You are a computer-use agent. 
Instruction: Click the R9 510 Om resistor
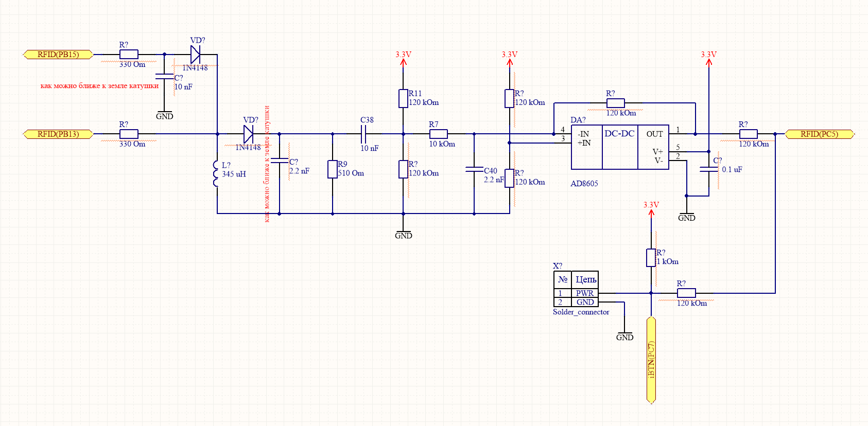[333, 169]
